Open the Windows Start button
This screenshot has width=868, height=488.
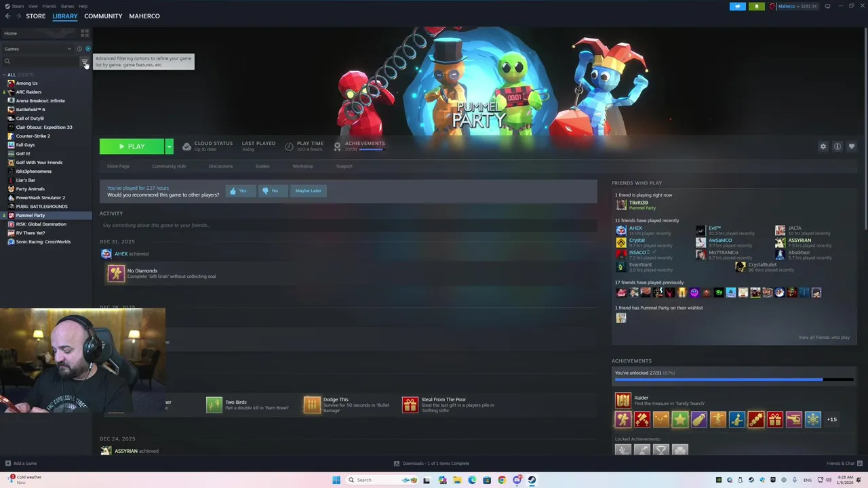[336, 480]
